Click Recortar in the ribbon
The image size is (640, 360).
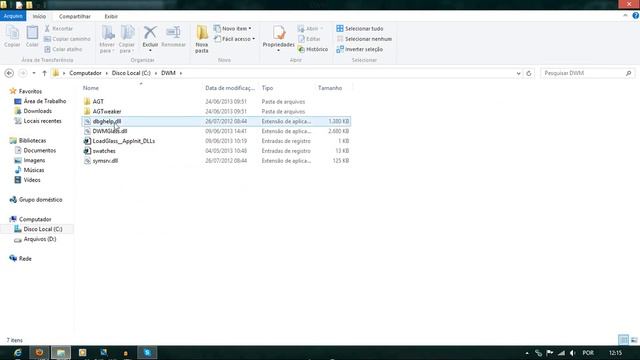pyautogui.click(x=59, y=29)
